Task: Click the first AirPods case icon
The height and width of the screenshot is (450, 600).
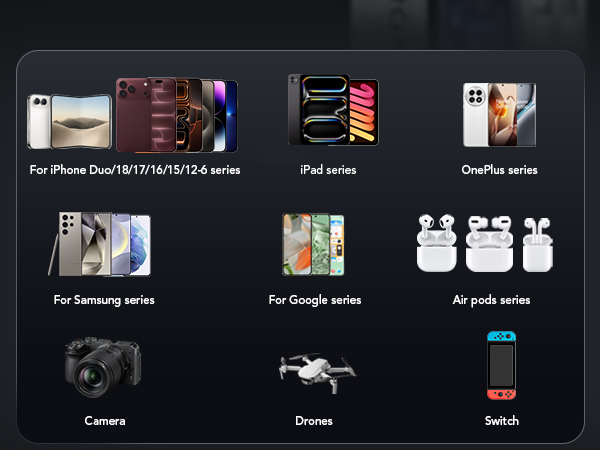Action: pyautogui.click(x=437, y=243)
